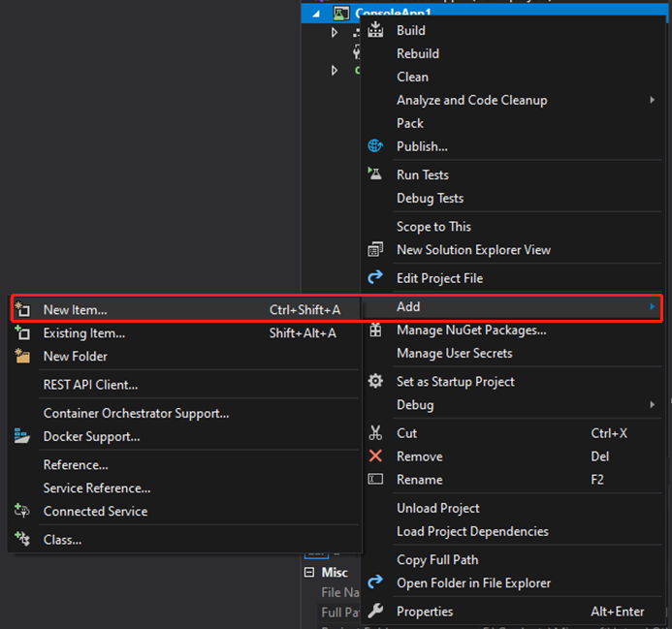The height and width of the screenshot is (629, 672).
Task: Expand the Debug submenu arrow
Action: coord(652,405)
